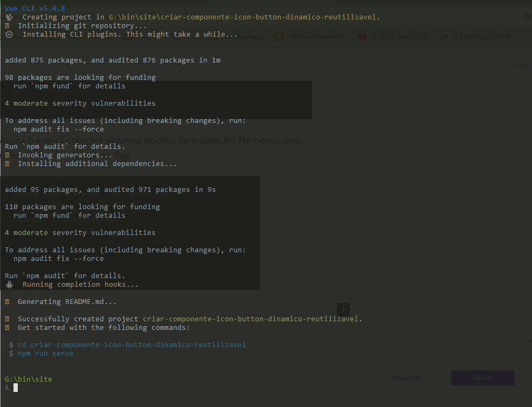Click the sparkle icon before Creating project
This screenshot has height=407, width=532.
(x=9, y=17)
